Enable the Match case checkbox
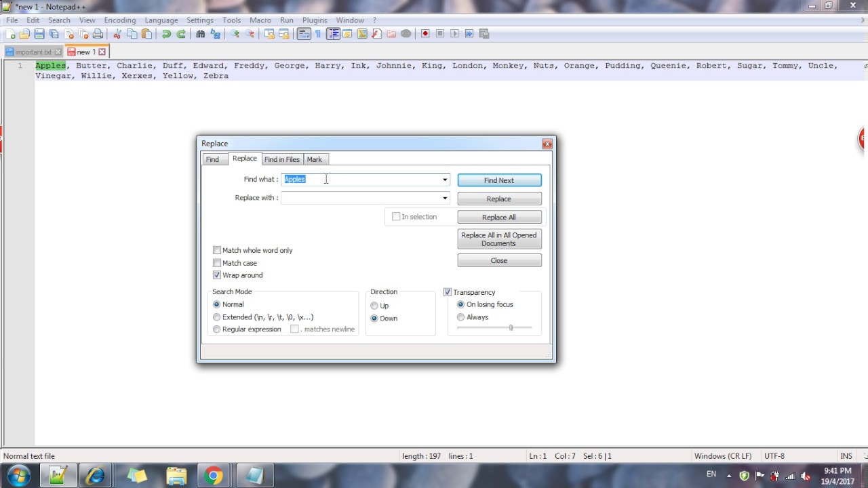The width and height of the screenshot is (868, 488). [x=217, y=263]
